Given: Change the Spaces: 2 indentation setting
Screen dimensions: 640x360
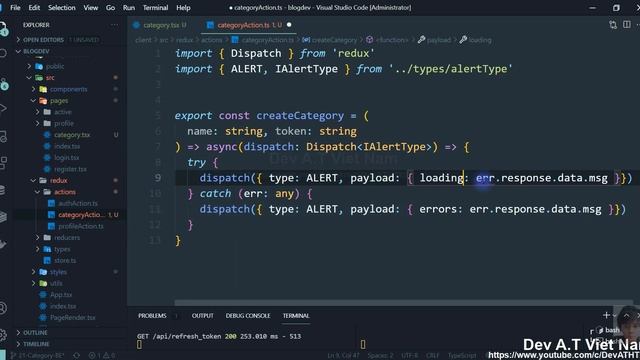Looking at the screenshot, I should 380,356.
